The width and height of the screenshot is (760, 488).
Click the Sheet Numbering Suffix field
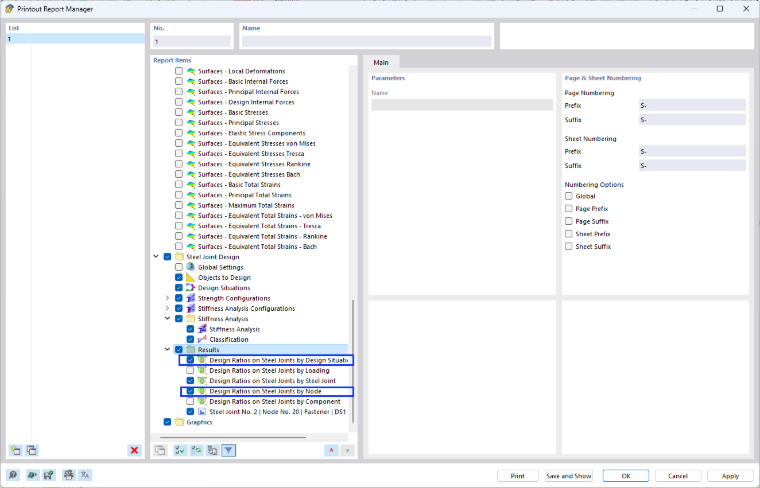click(x=692, y=165)
